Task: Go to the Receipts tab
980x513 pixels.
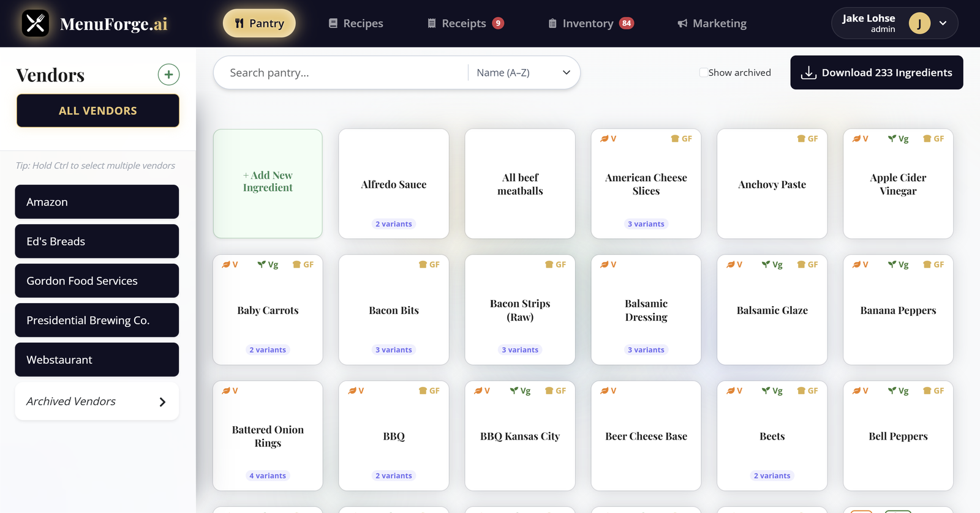Action: pyautogui.click(x=465, y=23)
